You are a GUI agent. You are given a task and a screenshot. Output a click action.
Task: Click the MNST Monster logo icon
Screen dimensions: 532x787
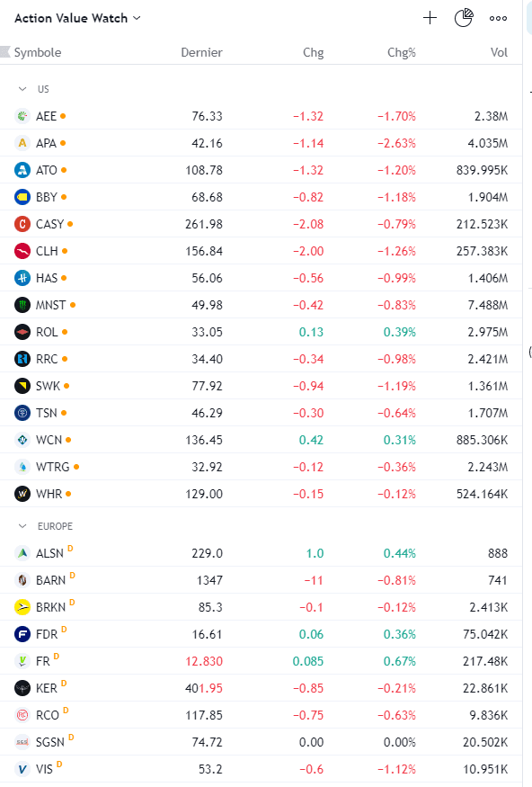[22, 305]
